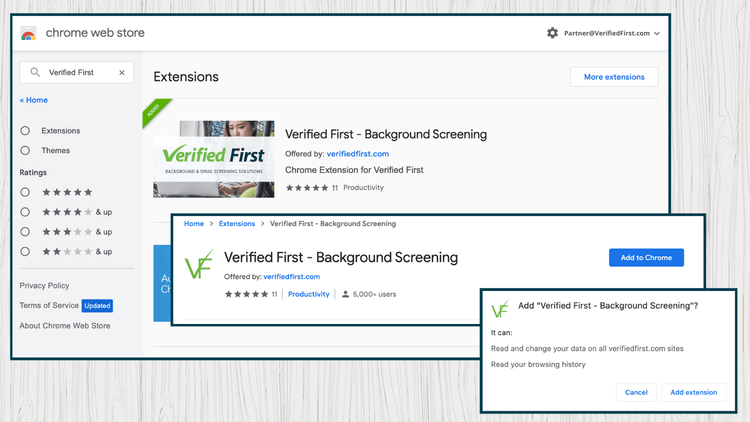Click the More extensions button

(614, 77)
